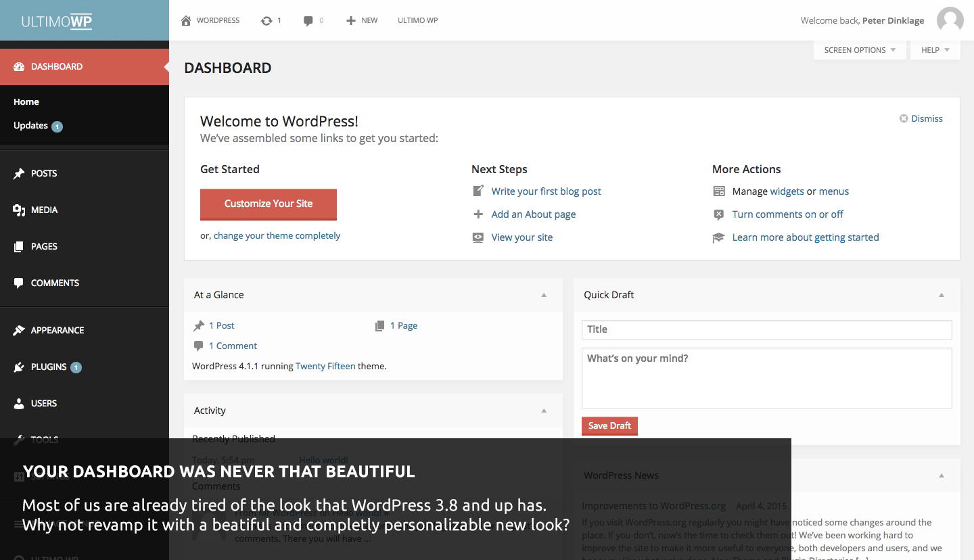Click the monitor icon beside View your site

click(x=478, y=237)
